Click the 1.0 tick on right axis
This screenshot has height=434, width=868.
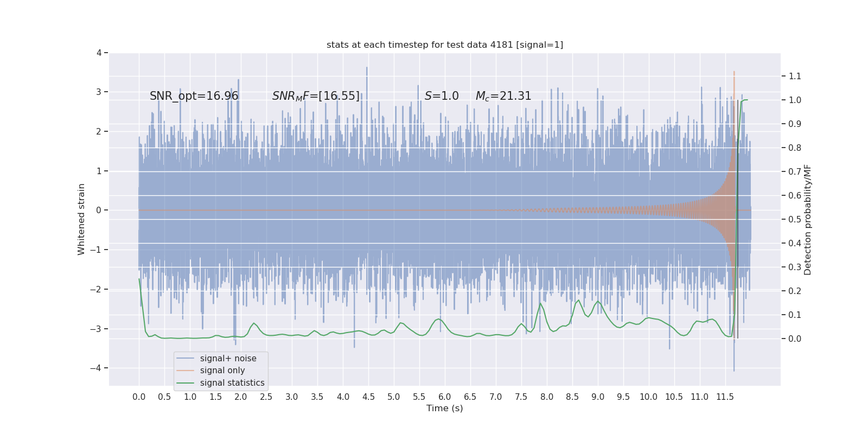coord(795,100)
